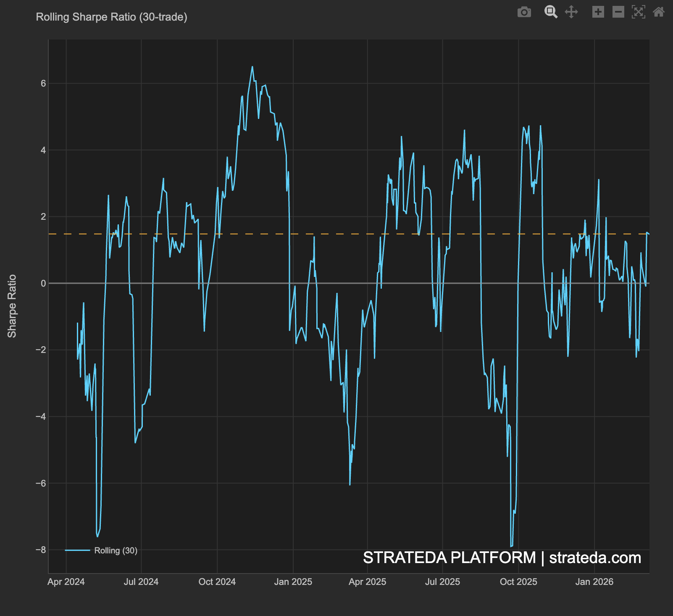The width and height of the screenshot is (673, 616).
Task: Autoscale the chart axes
Action: tap(638, 12)
